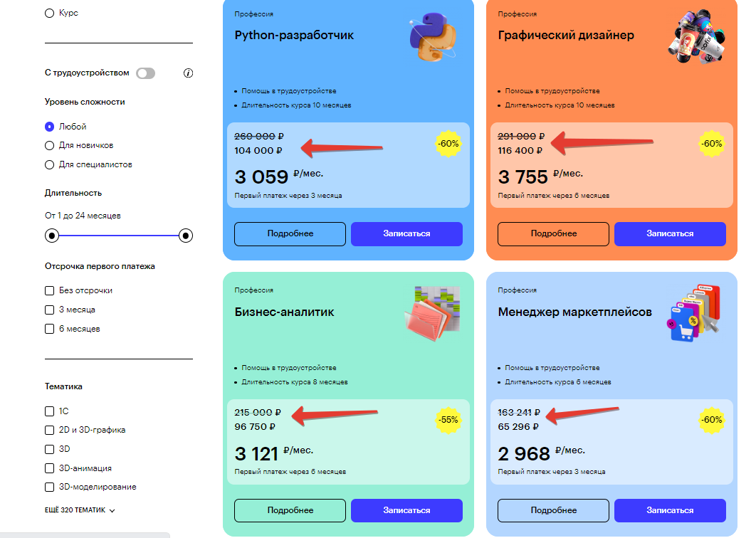
Task: Check the 3D-анимация topic filter
Action: [x=48, y=468]
